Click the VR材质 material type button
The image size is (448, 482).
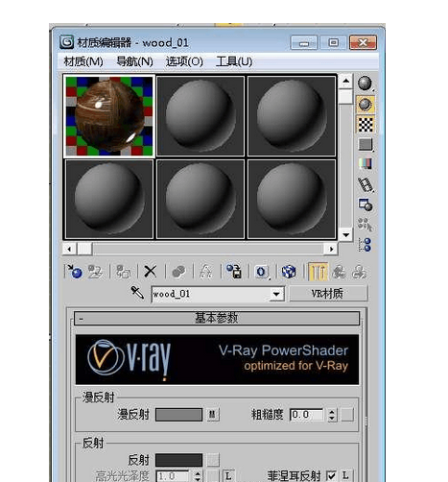328,294
